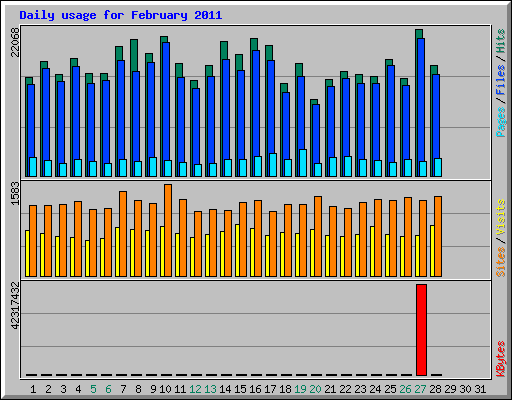Click the 42317432 axis value label
The height and width of the screenshot is (400, 512).
tap(15, 305)
